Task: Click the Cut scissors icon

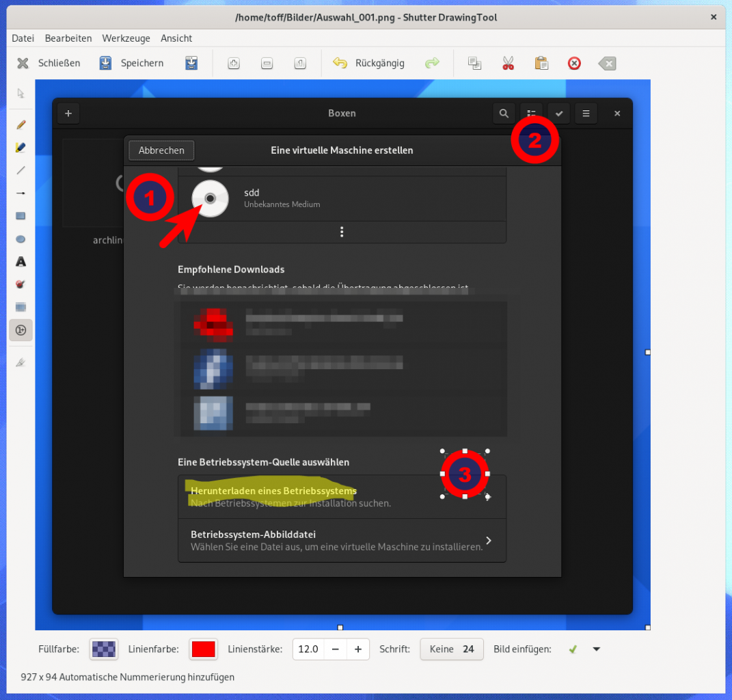Action: click(508, 63)
